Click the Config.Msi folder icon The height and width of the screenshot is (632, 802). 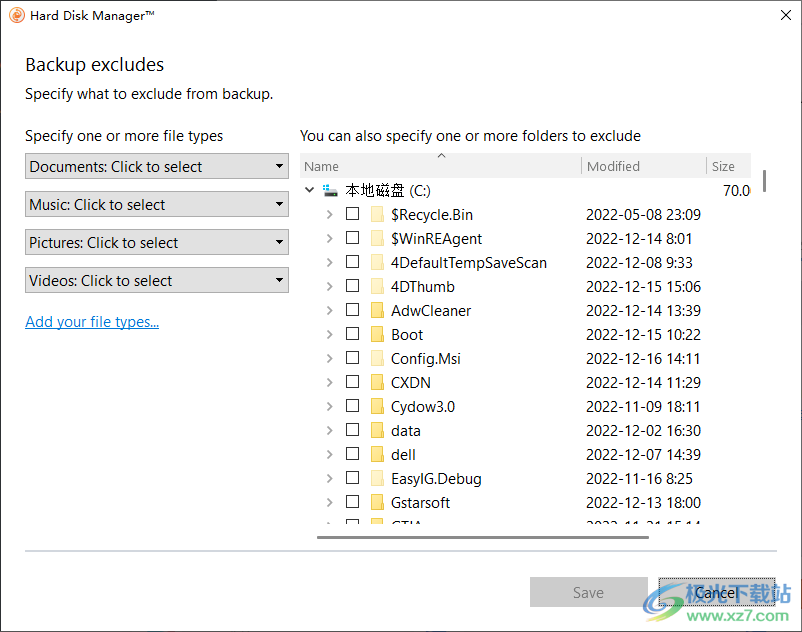(377, 358)
